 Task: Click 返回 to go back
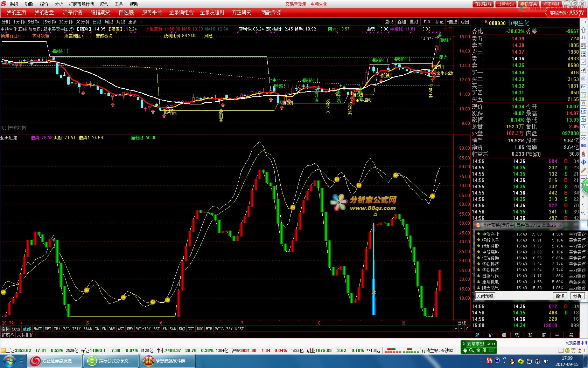(x=465, y=22)
